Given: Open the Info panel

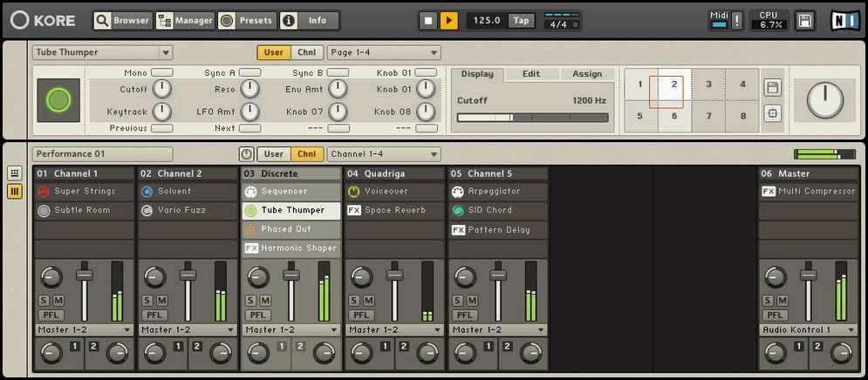Looking at the screenshot, I should 309,20.
